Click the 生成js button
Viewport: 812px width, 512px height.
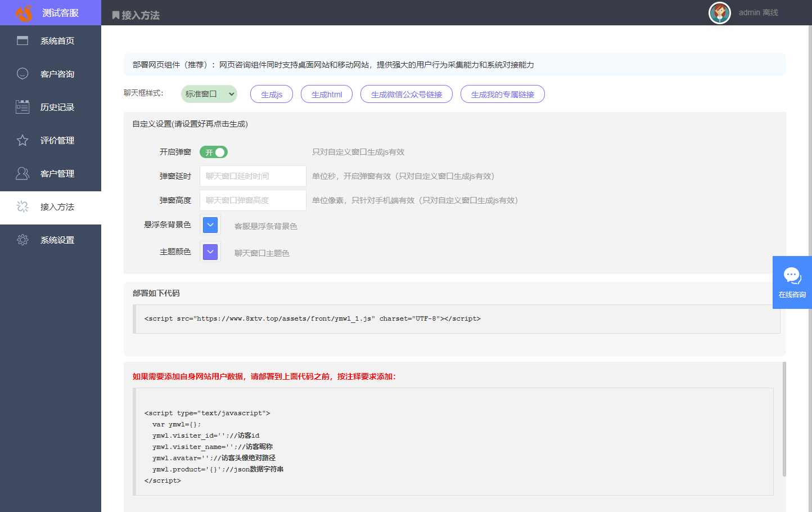(272, 94)
